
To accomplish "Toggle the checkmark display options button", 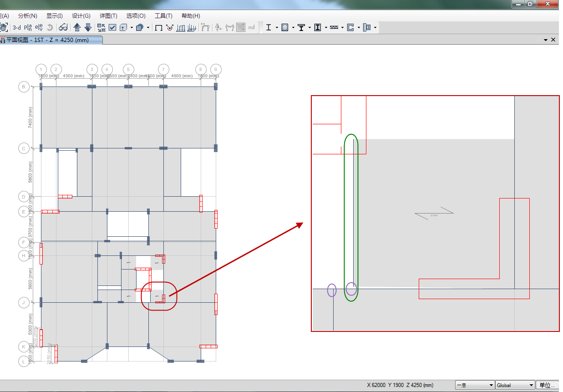I will tap(112, 27).
